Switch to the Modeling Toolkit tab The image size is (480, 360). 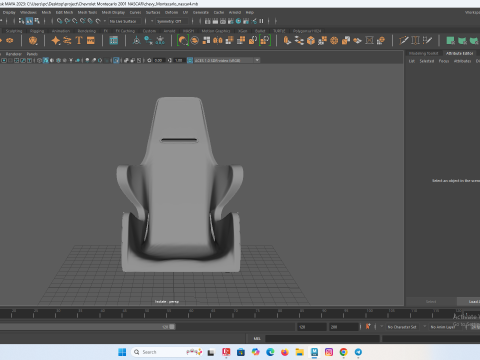(x=423, y=53)
